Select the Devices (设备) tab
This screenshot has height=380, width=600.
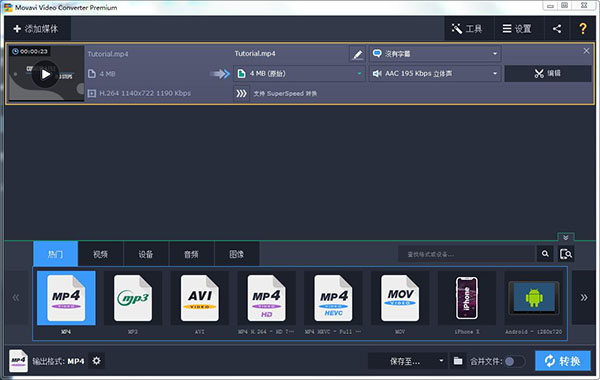click(146, 254)
